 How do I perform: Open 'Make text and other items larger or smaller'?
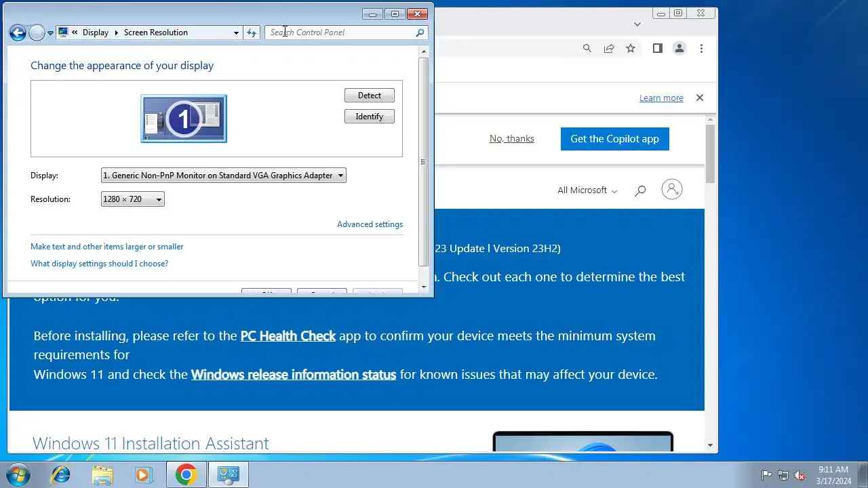pos(106,247)
